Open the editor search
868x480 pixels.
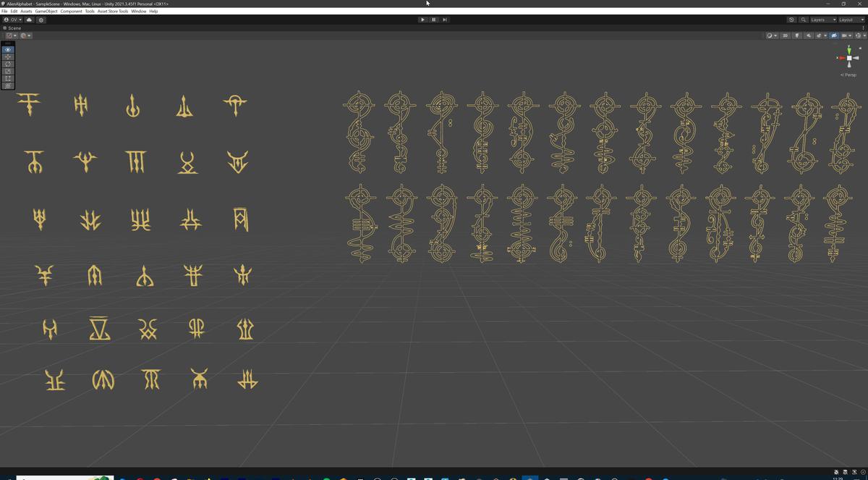[804, 20]
